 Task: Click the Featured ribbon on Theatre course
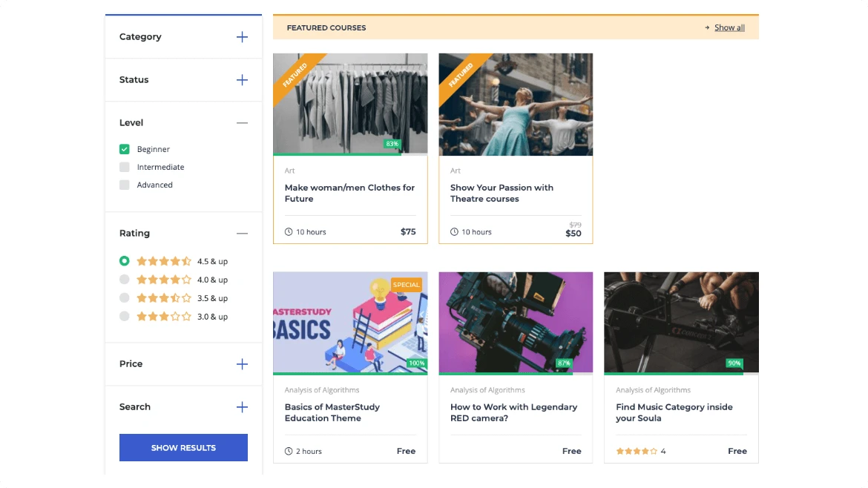pos(460,74)
